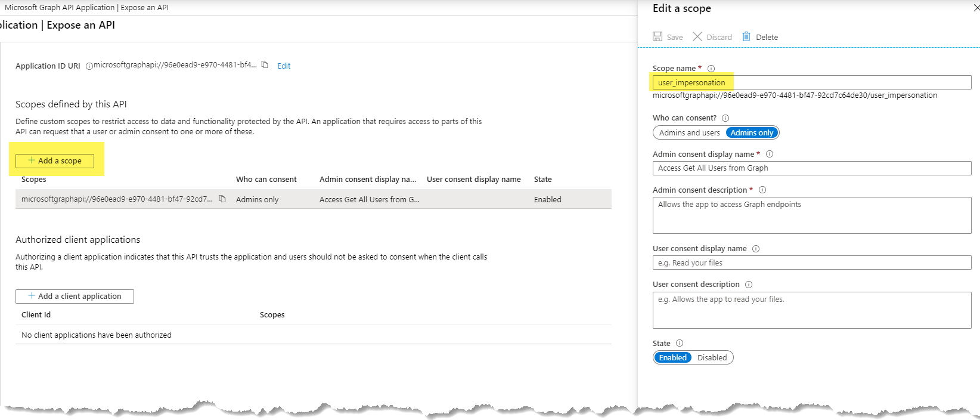980x420 pixels.
Task: Focus the Scope name input field
Action: point(812,82)
